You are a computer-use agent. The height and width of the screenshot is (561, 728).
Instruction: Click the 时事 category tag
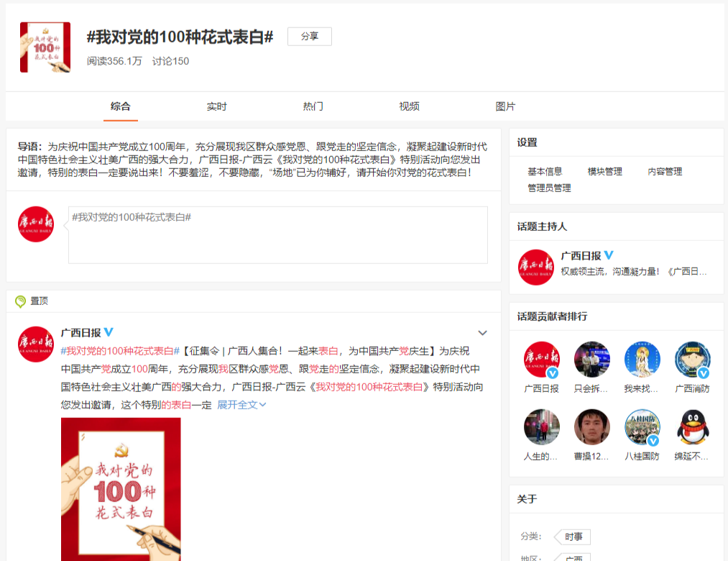pos(573,537)
